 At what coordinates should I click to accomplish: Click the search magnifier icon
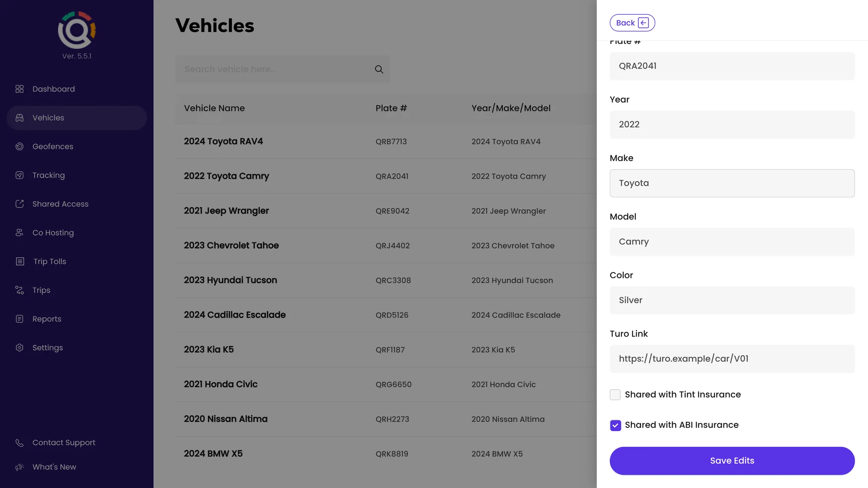[x=379, y=69]
